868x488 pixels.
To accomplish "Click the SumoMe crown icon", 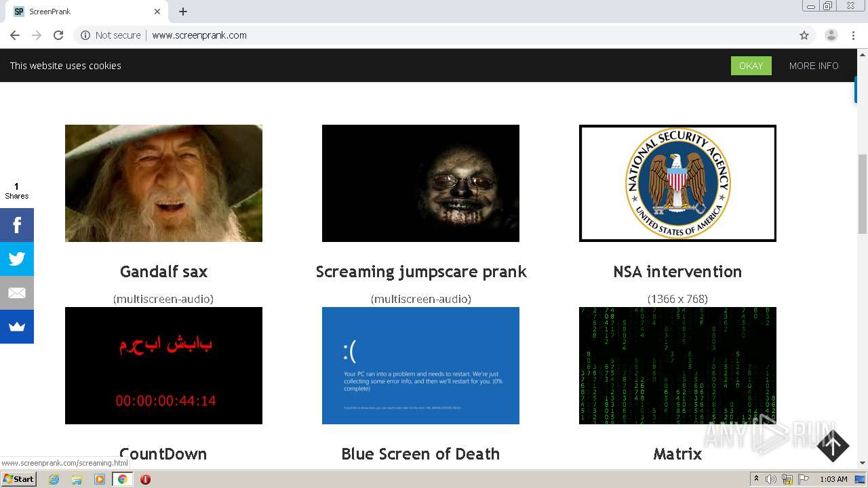I will [17, 327].
